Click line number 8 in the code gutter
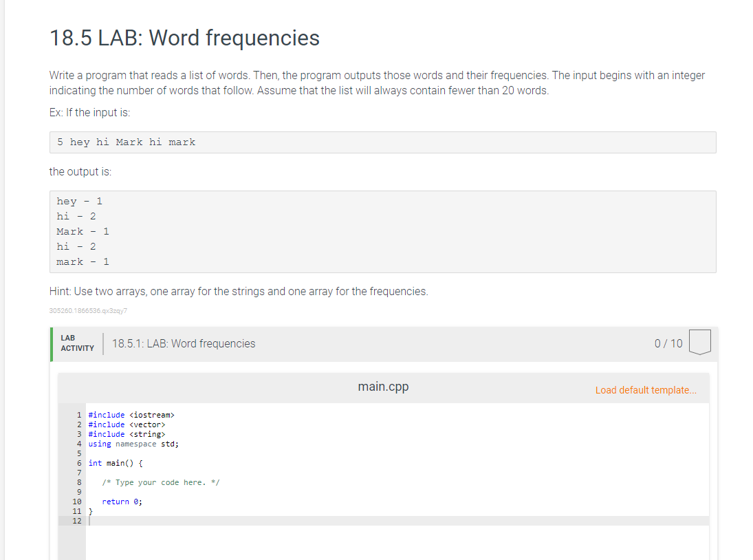The height and width of the screenshot is (560, 753). [x=78, y=482]
